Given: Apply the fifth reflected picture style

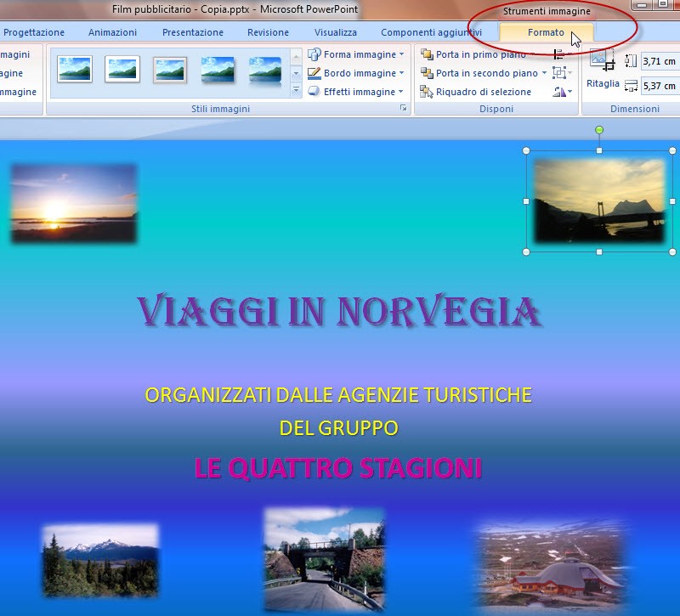Looking at the screenshot, I should point(265,71).
